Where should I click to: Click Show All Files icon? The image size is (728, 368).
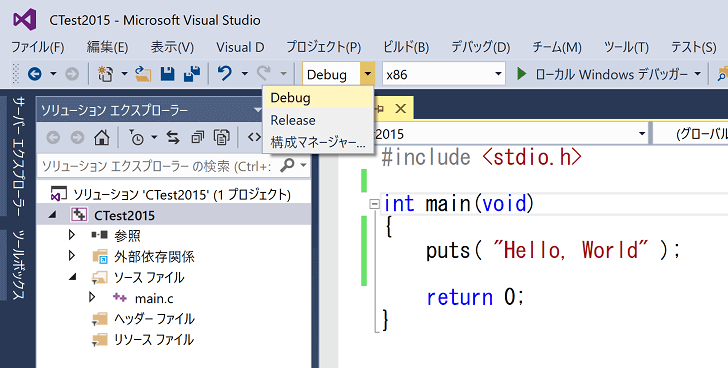[222, 137]
